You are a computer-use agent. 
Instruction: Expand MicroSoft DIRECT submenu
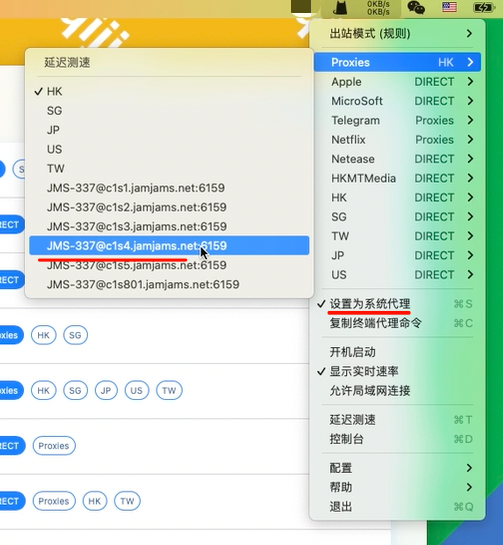pyautogui.click(x=397, y=101)
